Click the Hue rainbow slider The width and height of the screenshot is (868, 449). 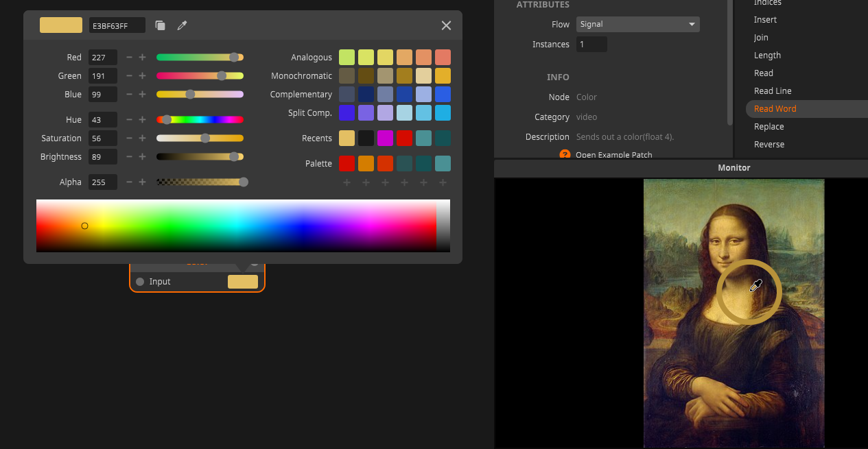point(200,120)
